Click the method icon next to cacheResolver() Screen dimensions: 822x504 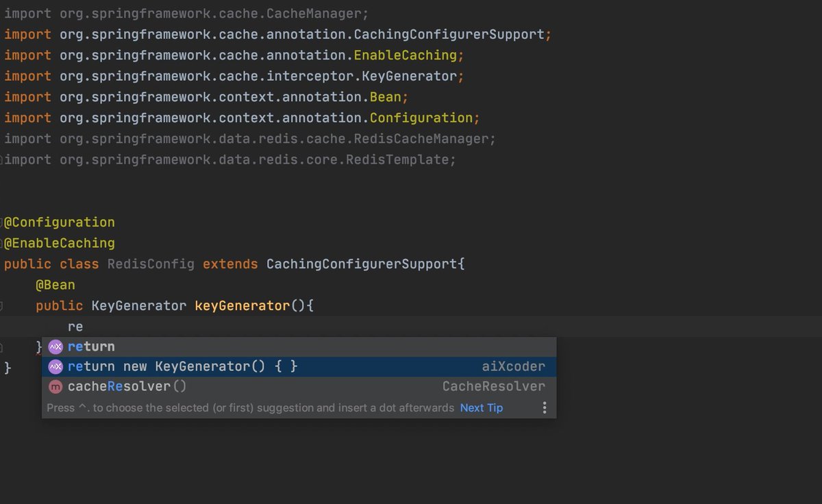55,386
